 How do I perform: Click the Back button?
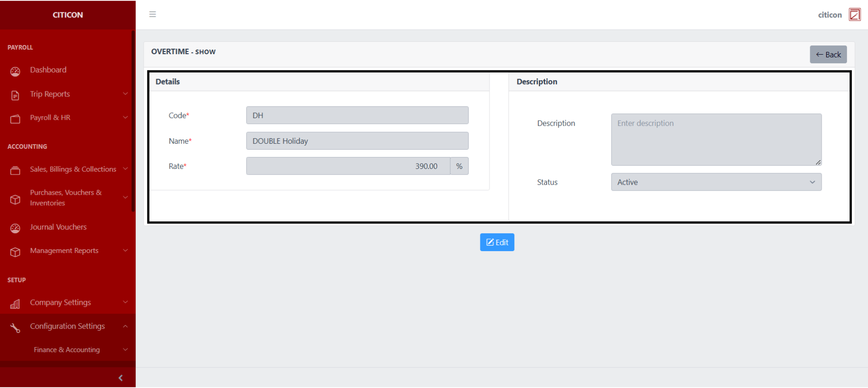point(828,55)
